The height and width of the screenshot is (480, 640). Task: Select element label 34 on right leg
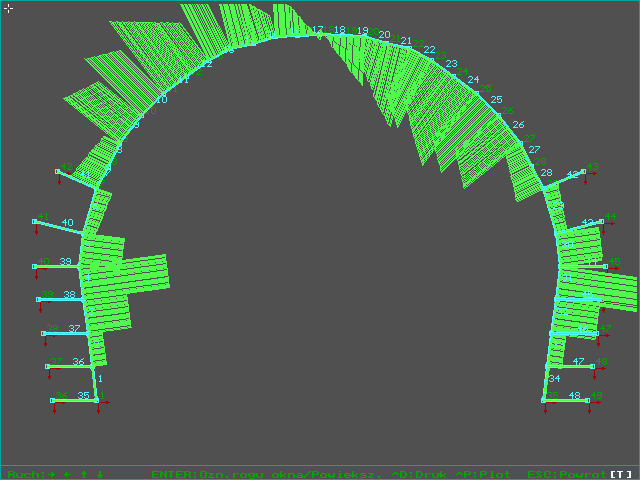click(x=554, y=379)
